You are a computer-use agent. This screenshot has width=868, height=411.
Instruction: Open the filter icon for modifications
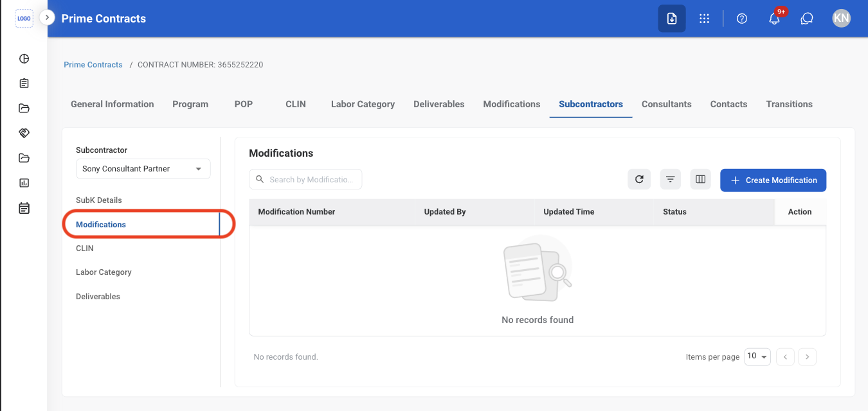(670, 179)
